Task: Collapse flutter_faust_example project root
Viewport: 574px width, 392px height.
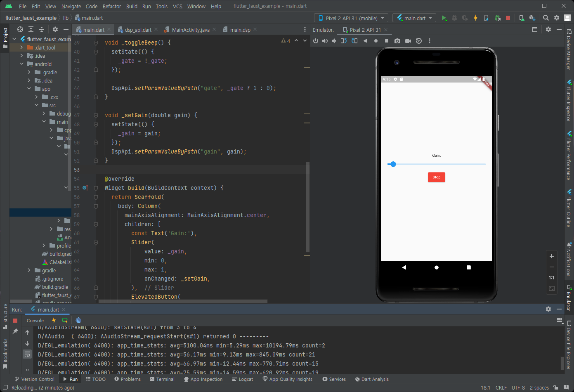Action: [14, 39]
